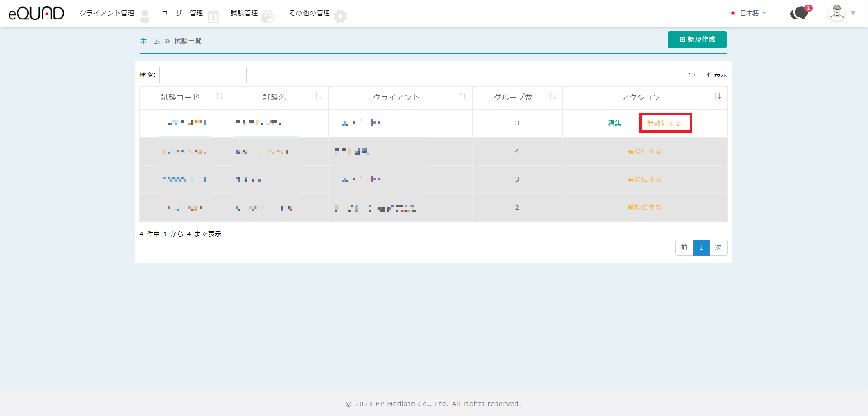This screenshot has width=868, height=416.
Task: Disable the first trial with 無効にする
Action: 664,123
